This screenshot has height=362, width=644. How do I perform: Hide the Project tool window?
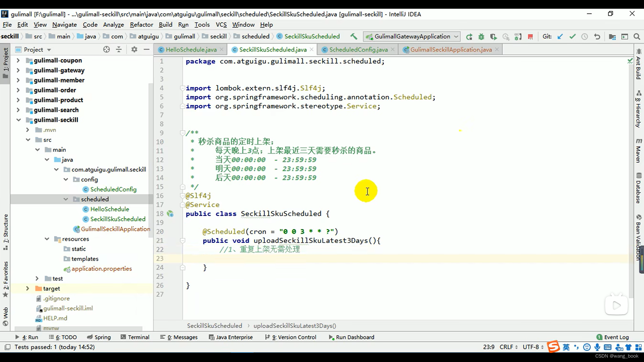coord(147,49)
